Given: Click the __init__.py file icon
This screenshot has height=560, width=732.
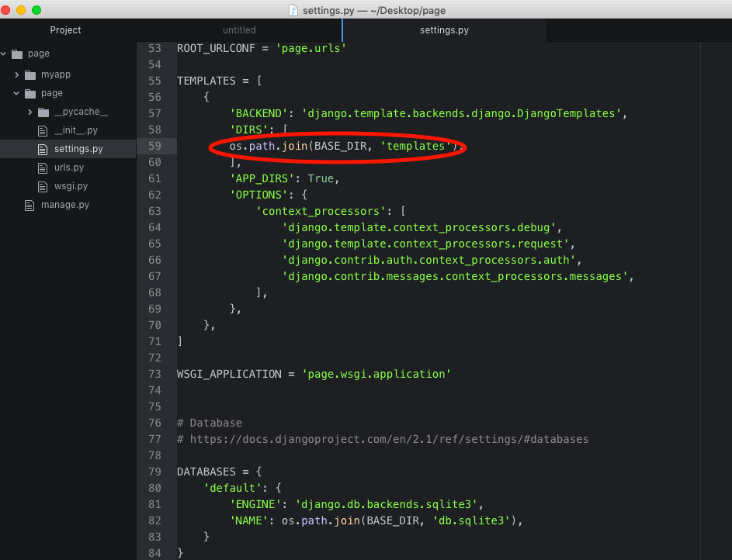Looking at the screenshot, I should (x=43, y=131).
